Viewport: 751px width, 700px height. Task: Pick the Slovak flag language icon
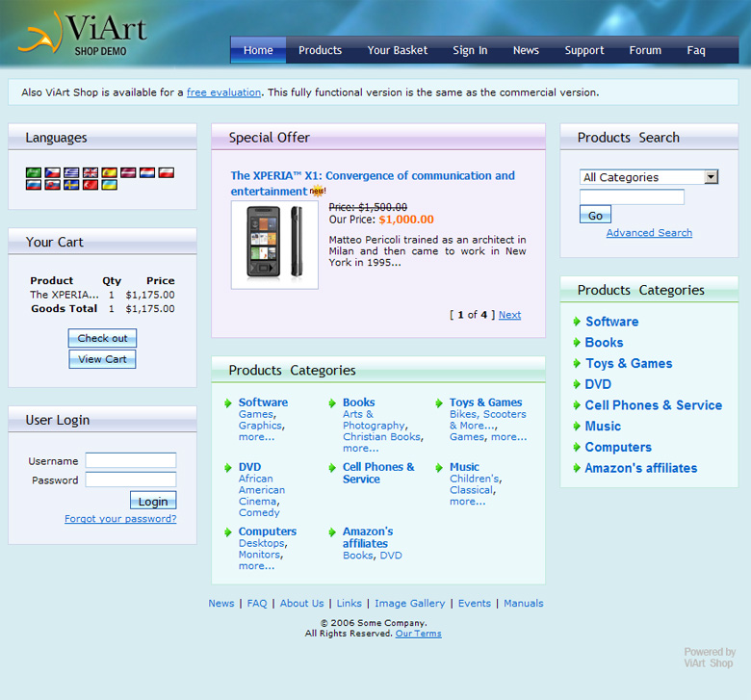[x=52, y=185]
